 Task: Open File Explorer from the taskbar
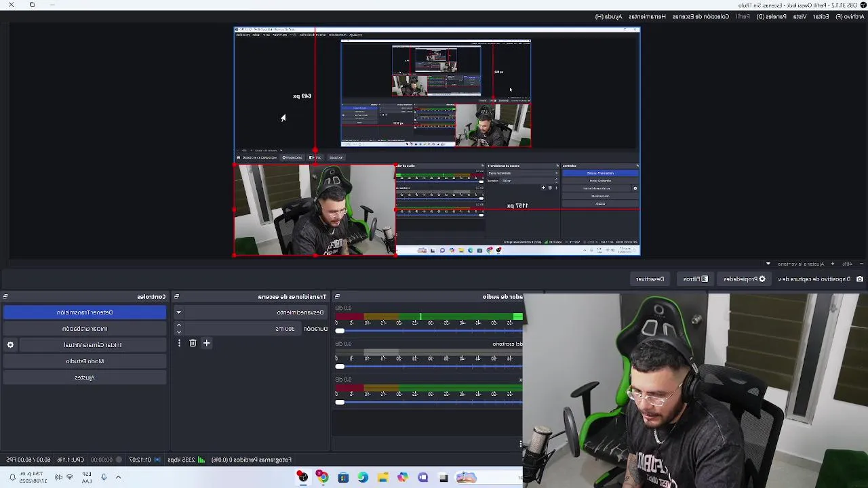(x=383, y=477)
